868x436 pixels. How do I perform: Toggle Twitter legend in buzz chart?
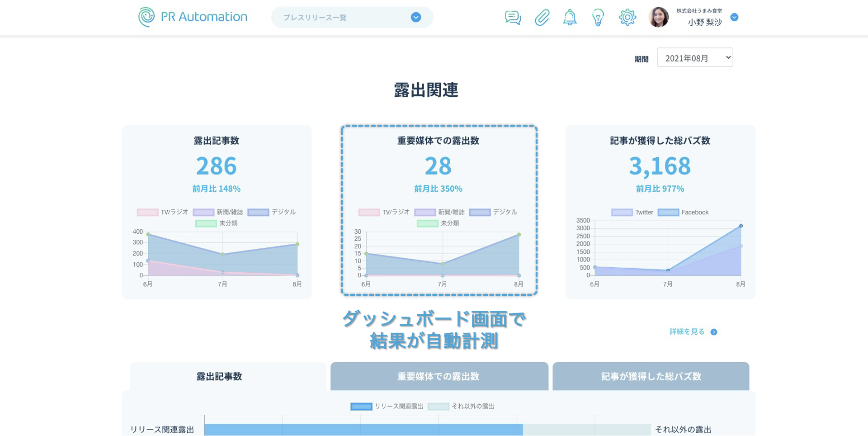(632, 213)
